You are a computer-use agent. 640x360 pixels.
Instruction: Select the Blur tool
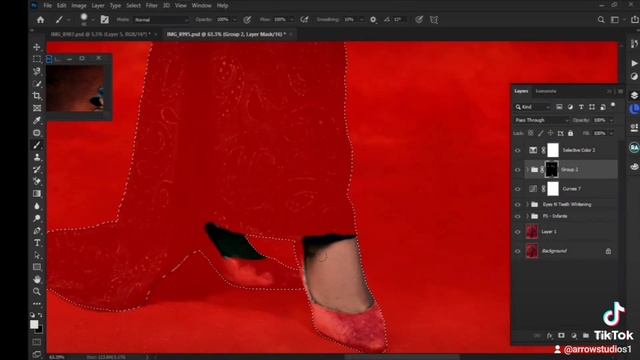coord(37,206)
